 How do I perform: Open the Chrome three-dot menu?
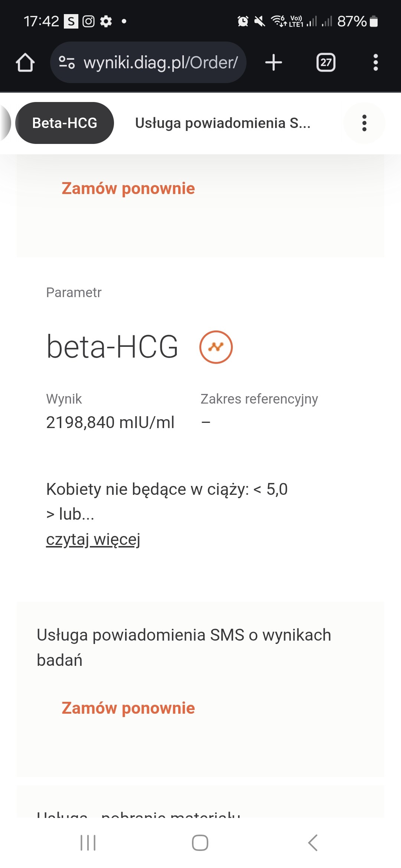(375, 62)
